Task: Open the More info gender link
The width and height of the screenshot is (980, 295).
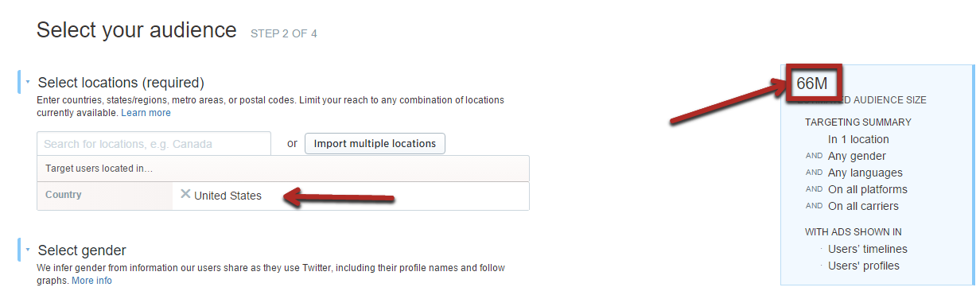Action: (91, 281)
